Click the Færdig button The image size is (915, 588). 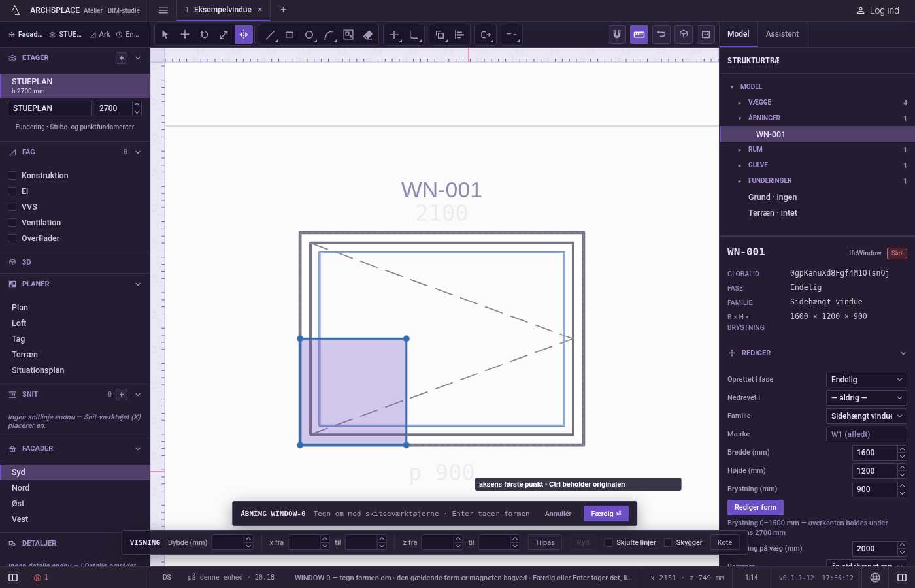pos(607,514)
